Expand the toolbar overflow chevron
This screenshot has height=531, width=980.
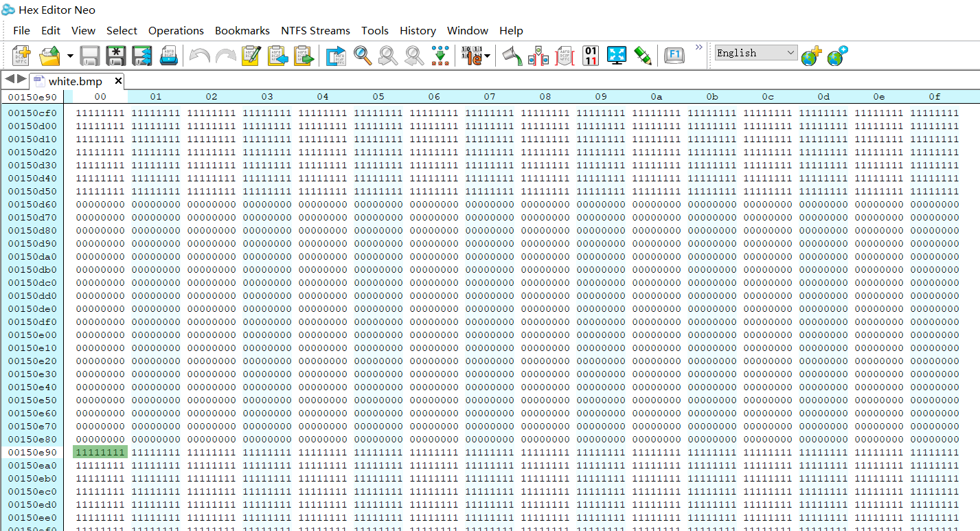click(x=699, y=47)
